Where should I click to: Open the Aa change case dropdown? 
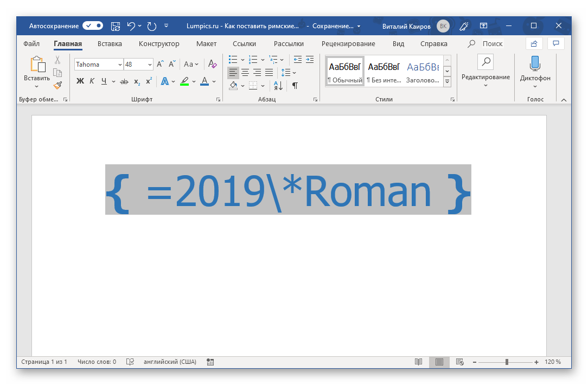tap(191, 64)
